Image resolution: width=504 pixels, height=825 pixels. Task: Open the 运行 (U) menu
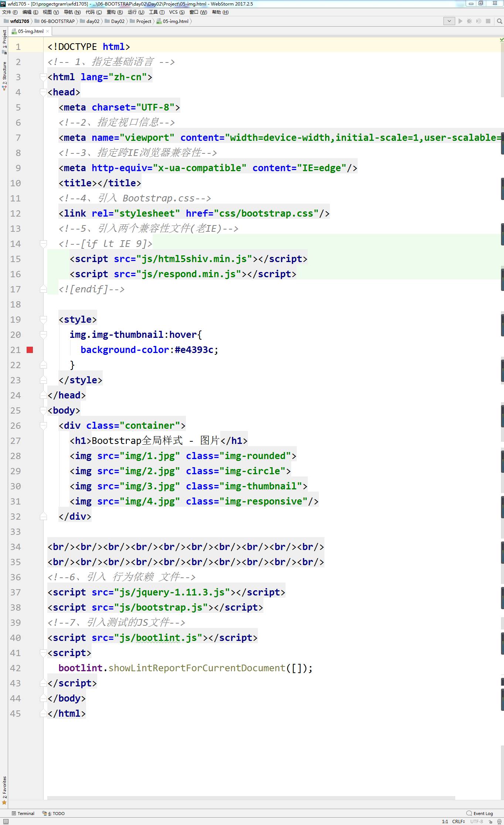[136, 12]
